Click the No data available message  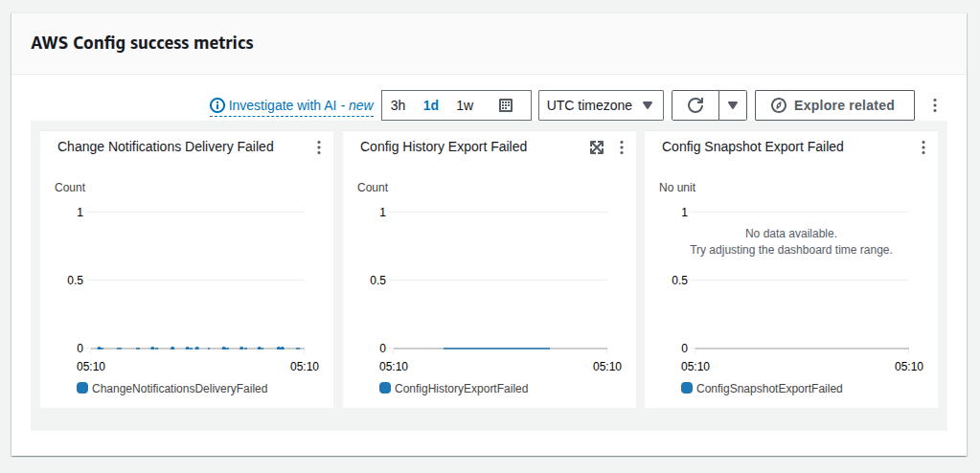click(x=790, y=234)
